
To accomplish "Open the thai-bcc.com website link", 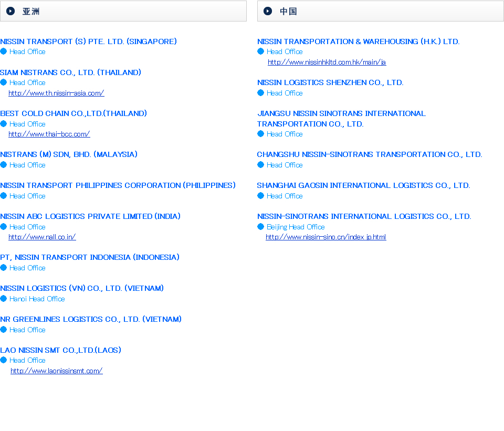I will point(49,134).
